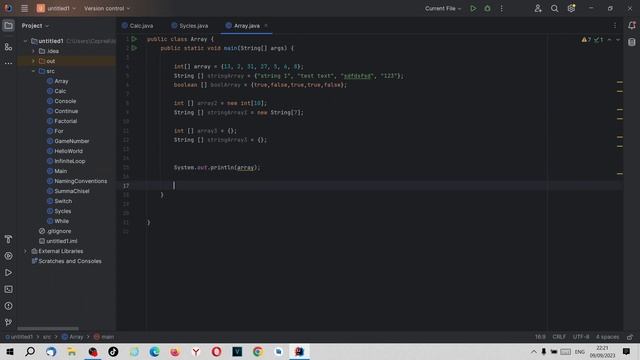This screenshot has width=640, height=360.
Task: Toggle read-only lock in status bar
Action: point(630,337)
